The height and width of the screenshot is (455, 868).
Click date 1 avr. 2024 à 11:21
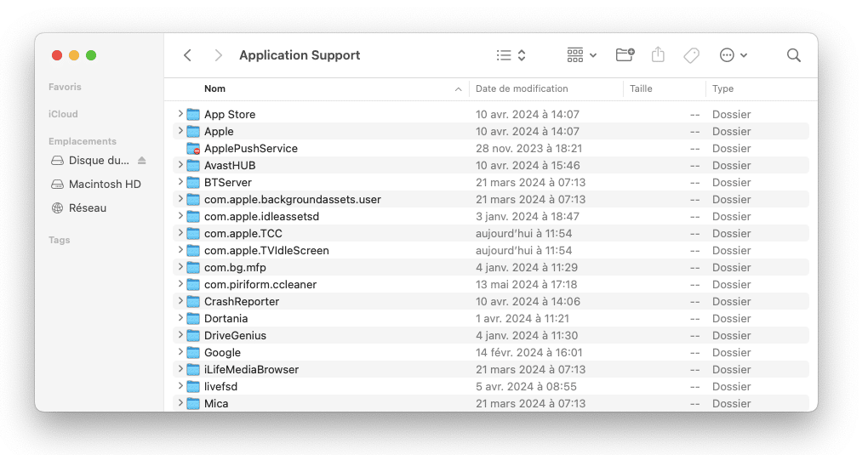coord(522,318)
